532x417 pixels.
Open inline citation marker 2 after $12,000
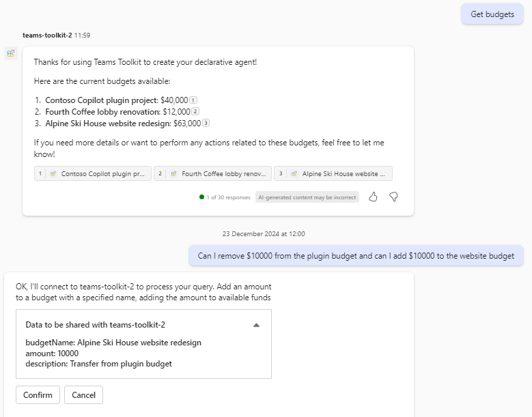coord(195,111)
